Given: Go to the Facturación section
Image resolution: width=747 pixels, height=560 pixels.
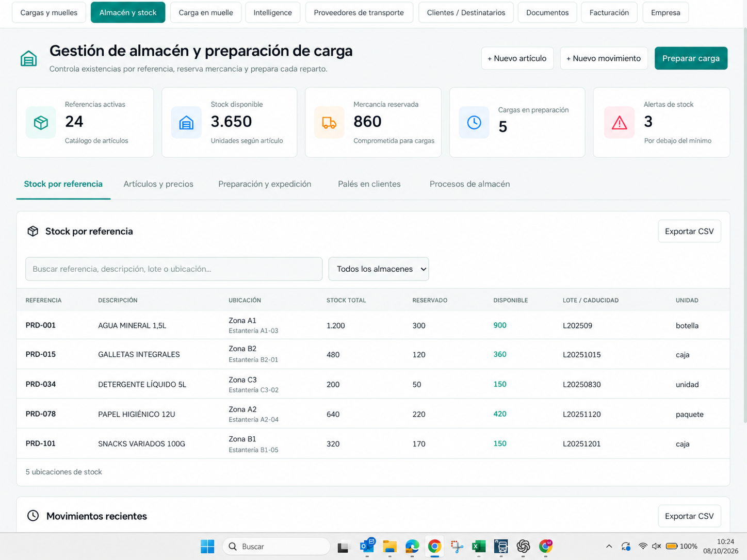Looking at the screenshot, I should (x=609, y=12).
